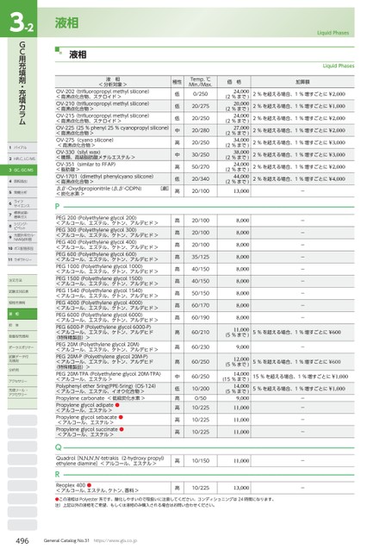Select the OV-330 (silyl wax) row
The image size is (392, 555).
[204, 154]
